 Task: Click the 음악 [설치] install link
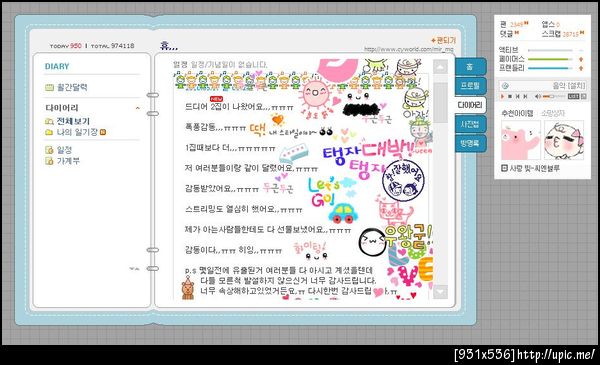point(569,86)
